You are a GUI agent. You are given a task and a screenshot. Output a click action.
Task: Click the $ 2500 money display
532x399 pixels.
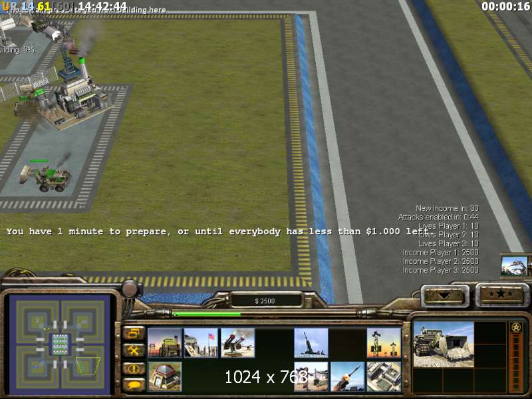click(265, 301)
